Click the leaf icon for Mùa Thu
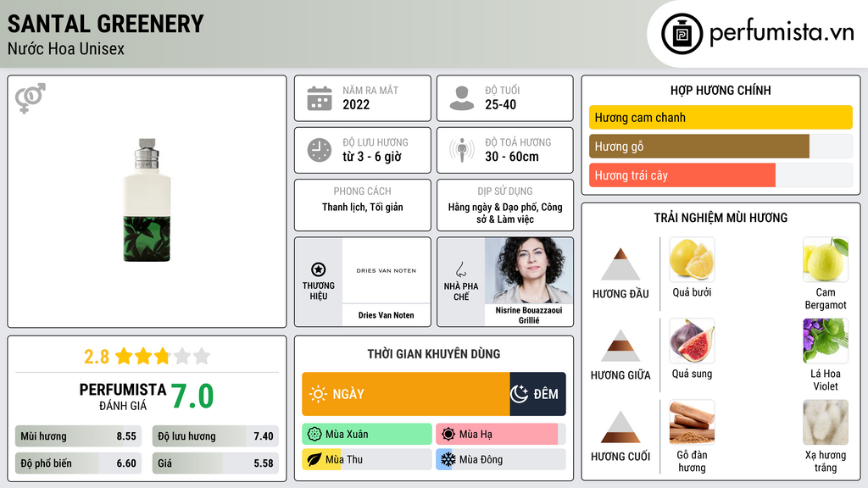This screenshot has width=868, height=488. (314, 459)
